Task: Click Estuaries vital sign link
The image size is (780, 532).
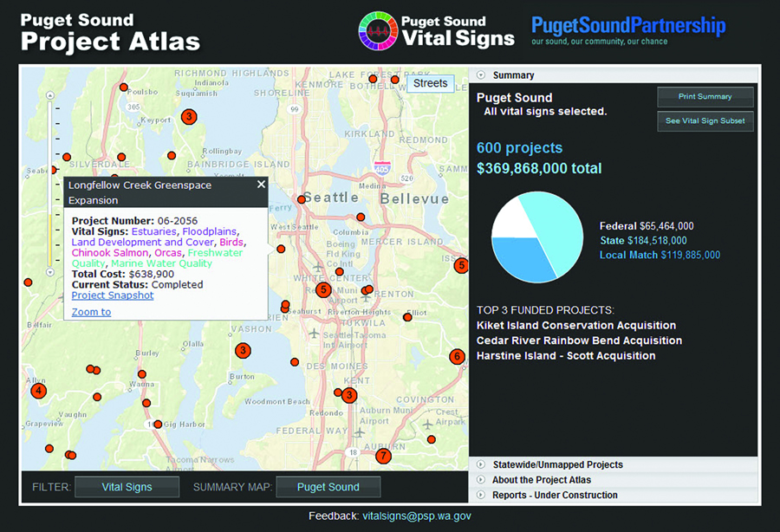Action: (x=153, y=231)
